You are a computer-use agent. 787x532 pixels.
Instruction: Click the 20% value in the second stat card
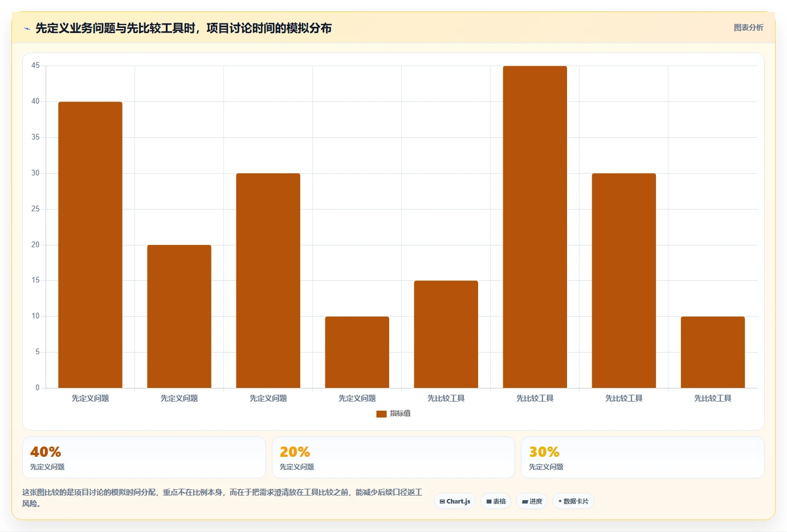tap(295, 452)
